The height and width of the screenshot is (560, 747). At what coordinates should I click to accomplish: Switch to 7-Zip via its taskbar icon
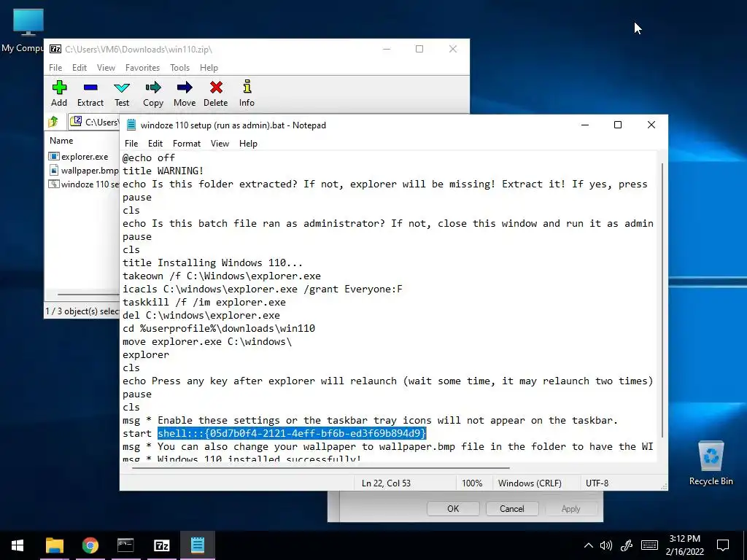161,545
